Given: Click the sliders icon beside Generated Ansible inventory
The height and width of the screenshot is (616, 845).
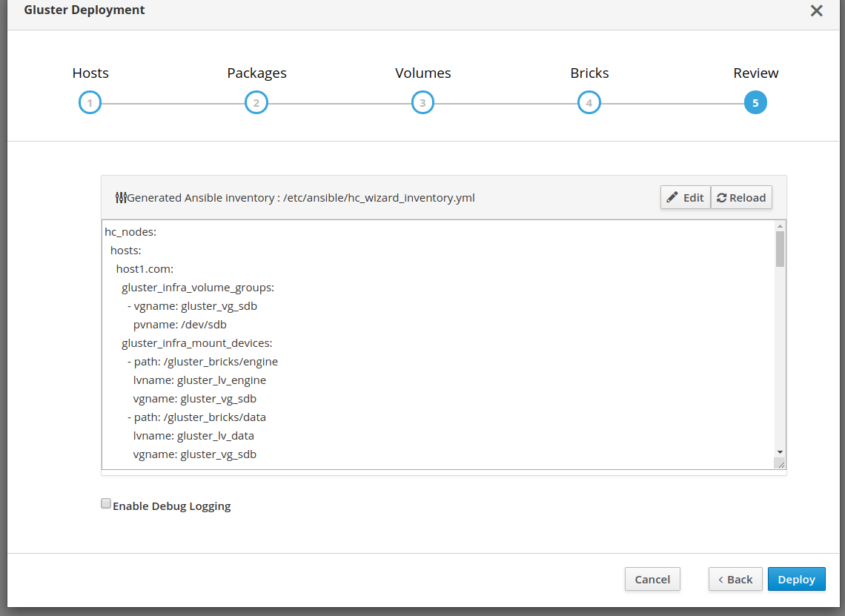Looking at the screenshot, I should click(121, 198).
